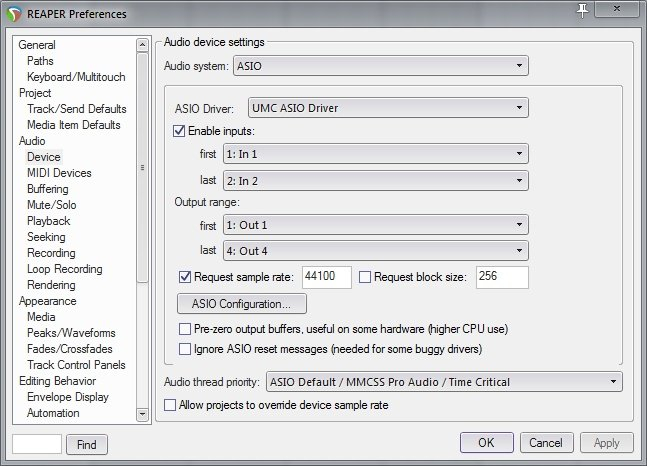Check Ignore ASIO reset messages
The image size is (647, 466).
point(185,349)
